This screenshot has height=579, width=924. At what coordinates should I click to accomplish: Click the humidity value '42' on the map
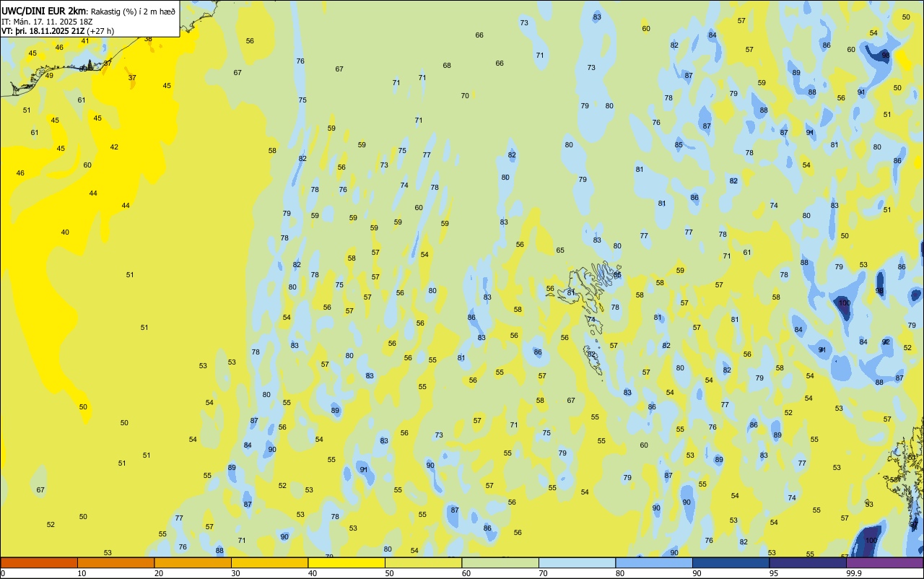[x=114, y=147]
